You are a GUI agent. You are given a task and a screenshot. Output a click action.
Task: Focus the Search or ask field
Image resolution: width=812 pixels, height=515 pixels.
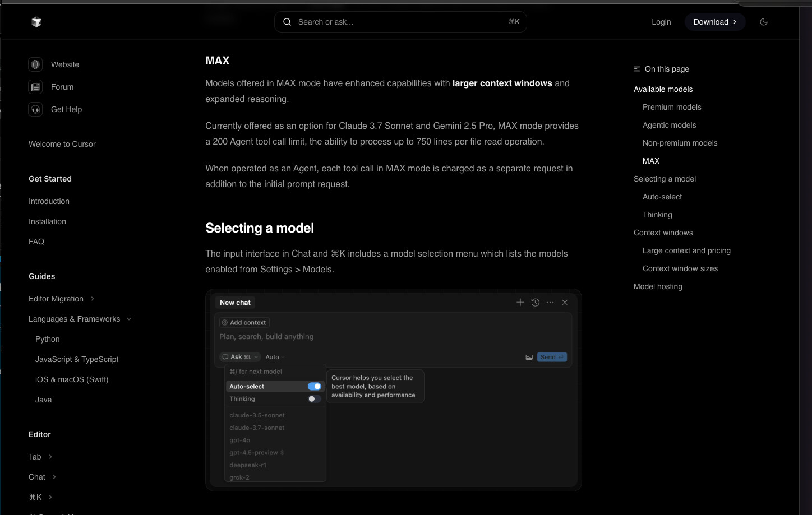400,22
